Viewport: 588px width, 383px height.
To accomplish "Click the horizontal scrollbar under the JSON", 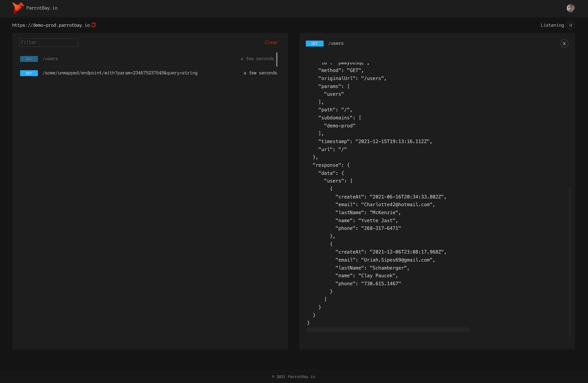I will 388,329.
